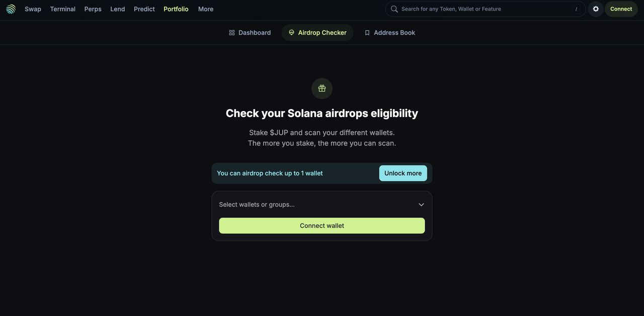The width and height of the screenshot is (644, 316).
Task: Open the Address Book tab
Action: [x=390, y=33]
